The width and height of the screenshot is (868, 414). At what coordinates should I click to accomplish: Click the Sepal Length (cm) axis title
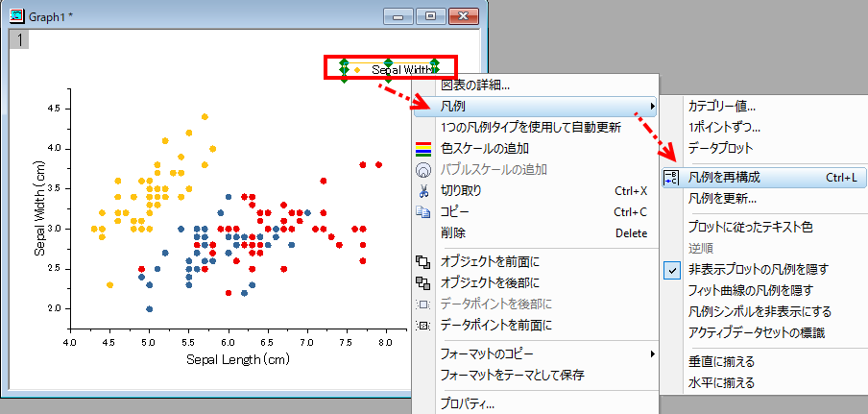click(x=238, y=360)
